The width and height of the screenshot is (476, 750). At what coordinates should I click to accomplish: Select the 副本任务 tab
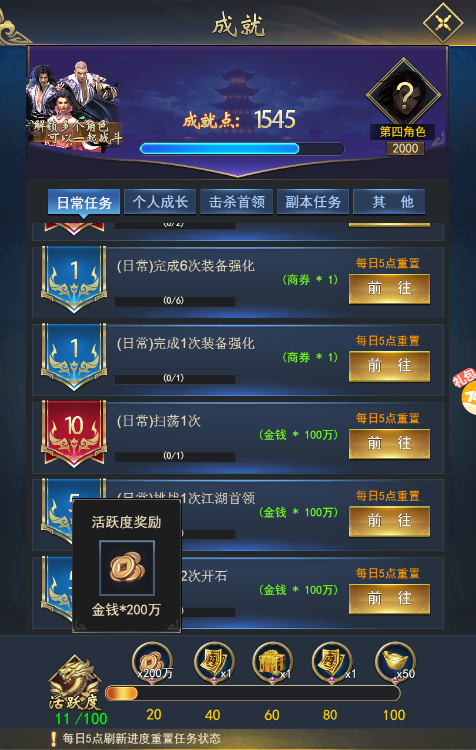click(313, 201)
